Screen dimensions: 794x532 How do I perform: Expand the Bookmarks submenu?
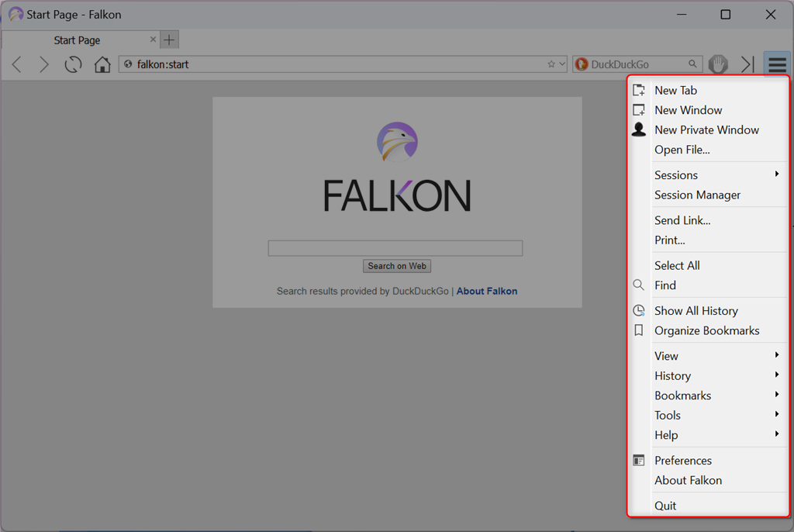click(708, 396)
